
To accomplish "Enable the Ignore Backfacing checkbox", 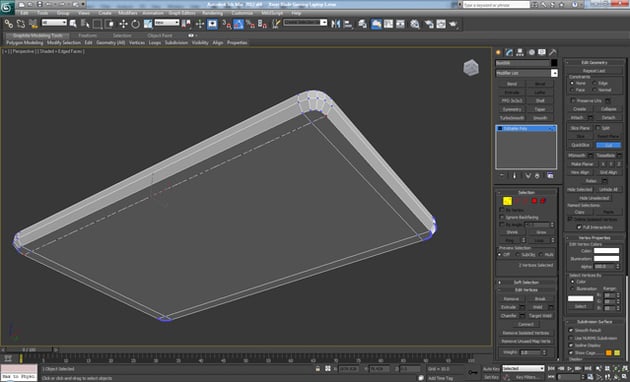I will pos(502,217).
